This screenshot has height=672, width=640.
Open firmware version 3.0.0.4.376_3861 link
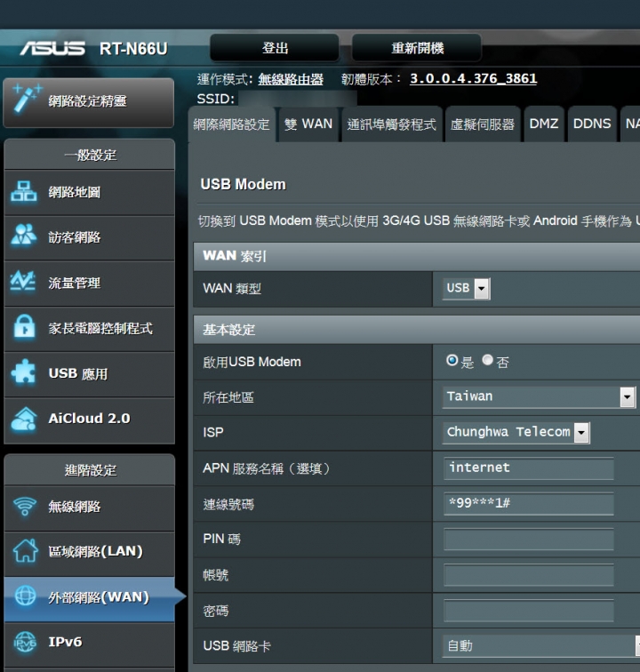click(473, 78)
